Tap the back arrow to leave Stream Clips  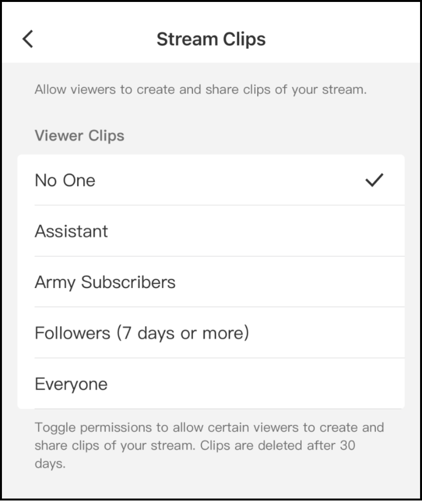tap(28, 39)
